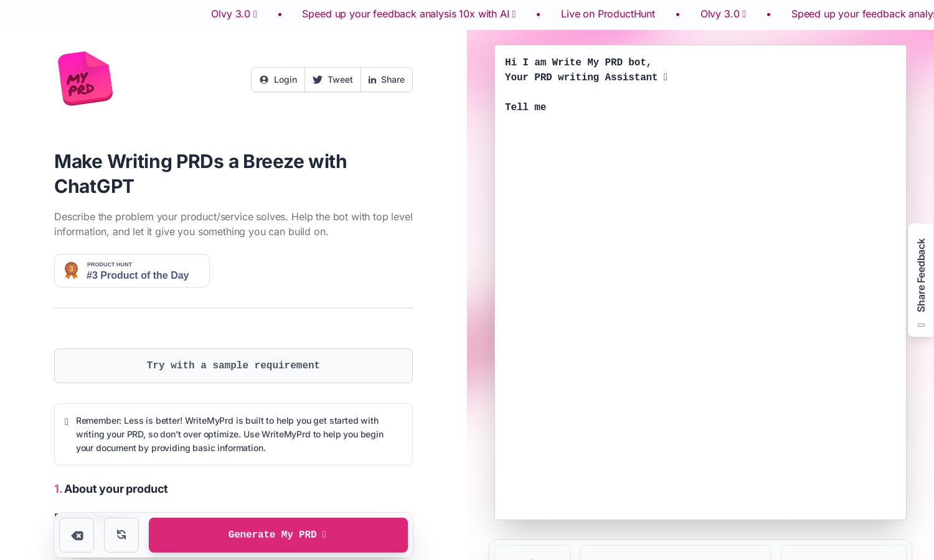The image size is (934, 560).
Task: Click the Product Hunt bronze medal icon
Action: coord(71,271)
